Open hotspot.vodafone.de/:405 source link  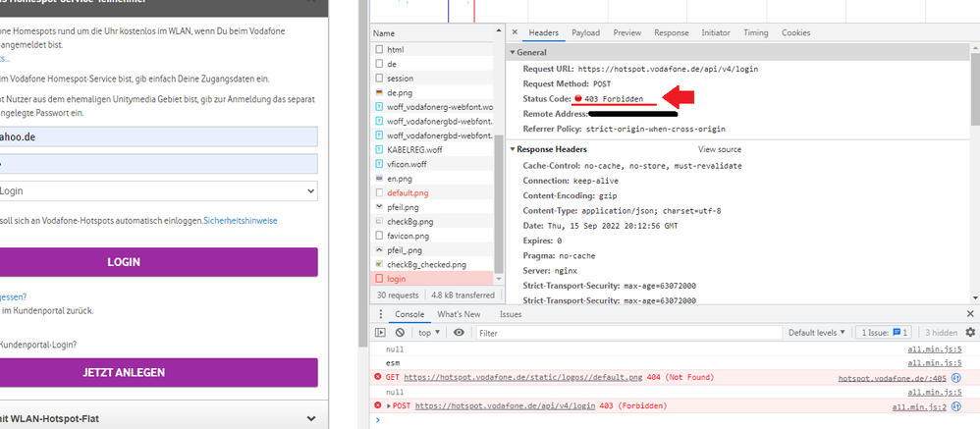pyautogui.click(x=892, y=378)
